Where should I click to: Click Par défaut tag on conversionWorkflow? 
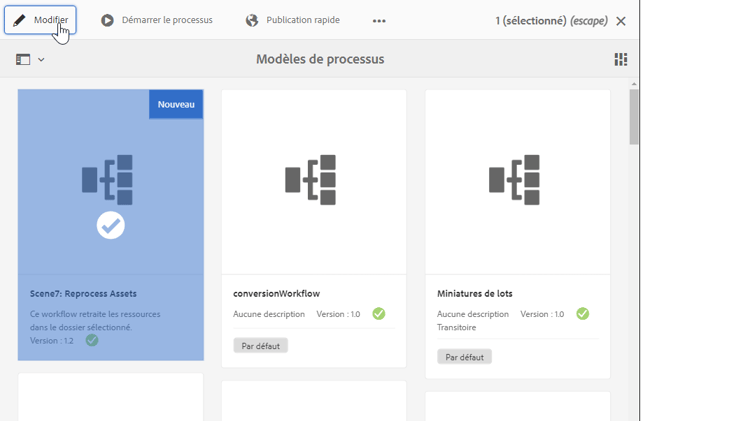(261, 346)
